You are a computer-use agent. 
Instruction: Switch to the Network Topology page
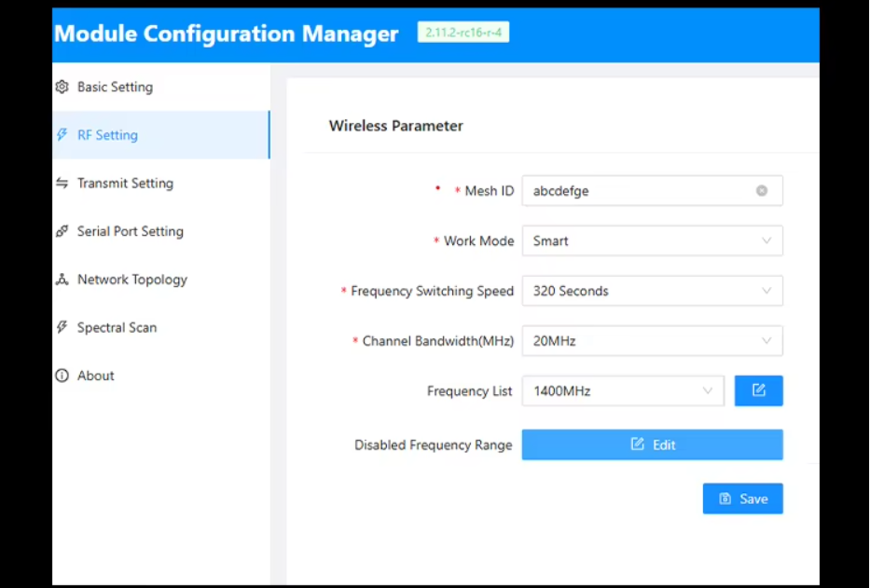(x=161, y=279)
